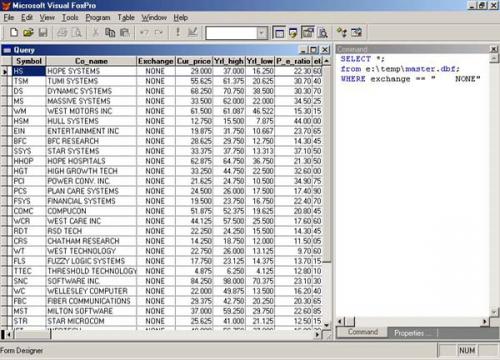Click Query grid vertical scrollbar down arrow
Viewport: 500px width, 360px height.
[x=327, y=325]
